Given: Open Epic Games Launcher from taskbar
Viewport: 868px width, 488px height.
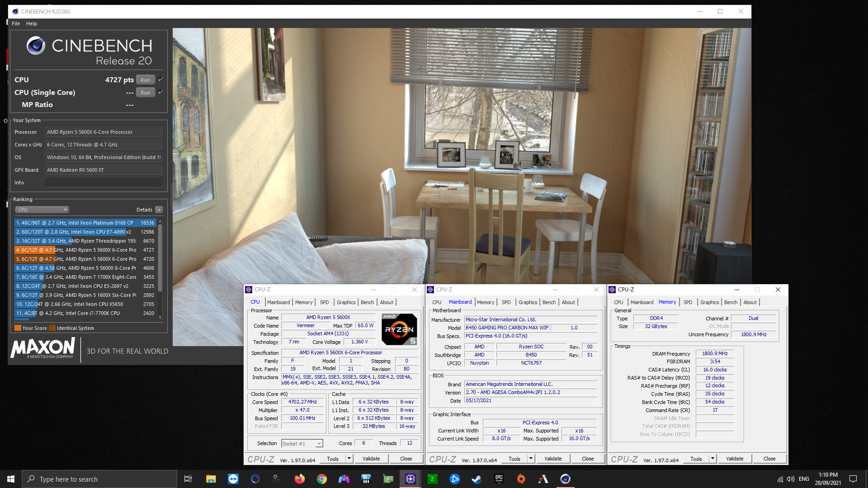Looking at the screenshot, I should click(x=499, y=479).
